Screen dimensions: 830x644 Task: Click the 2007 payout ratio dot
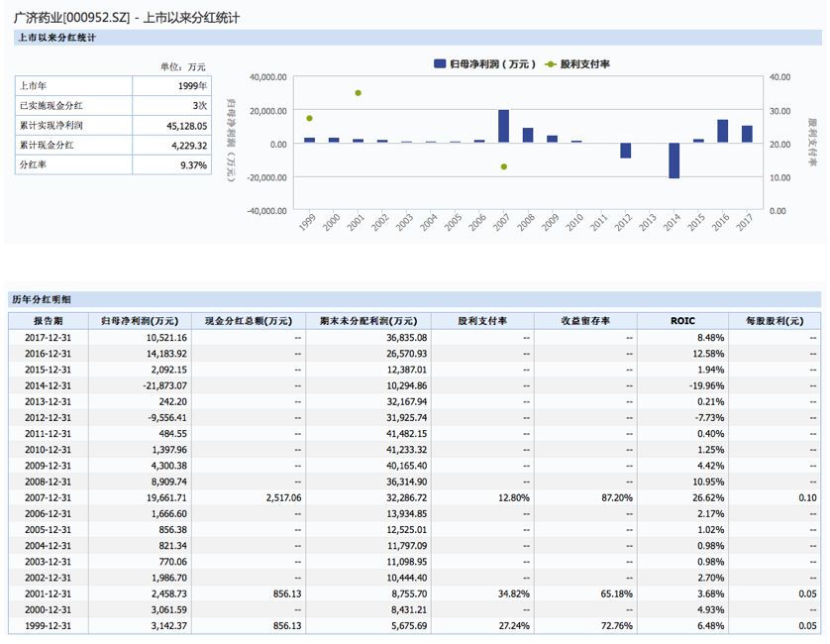pyautogui.click(x=504, y=166)
